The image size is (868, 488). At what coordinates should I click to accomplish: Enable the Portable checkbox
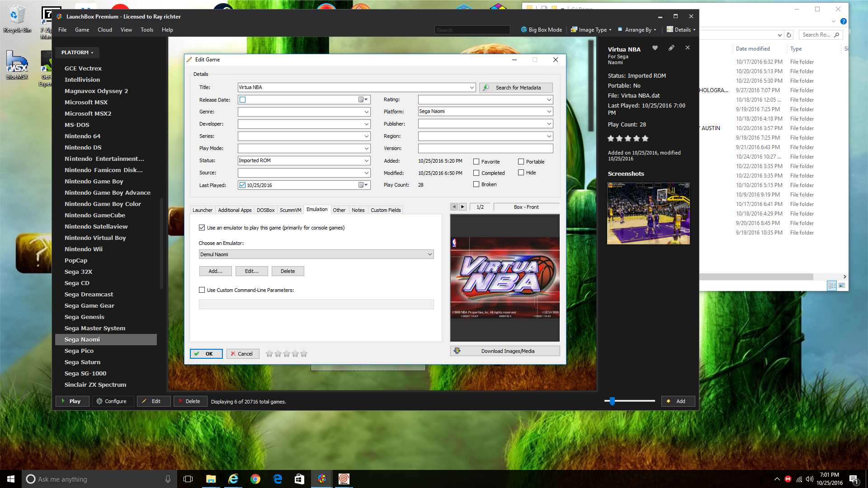point(521,161)
